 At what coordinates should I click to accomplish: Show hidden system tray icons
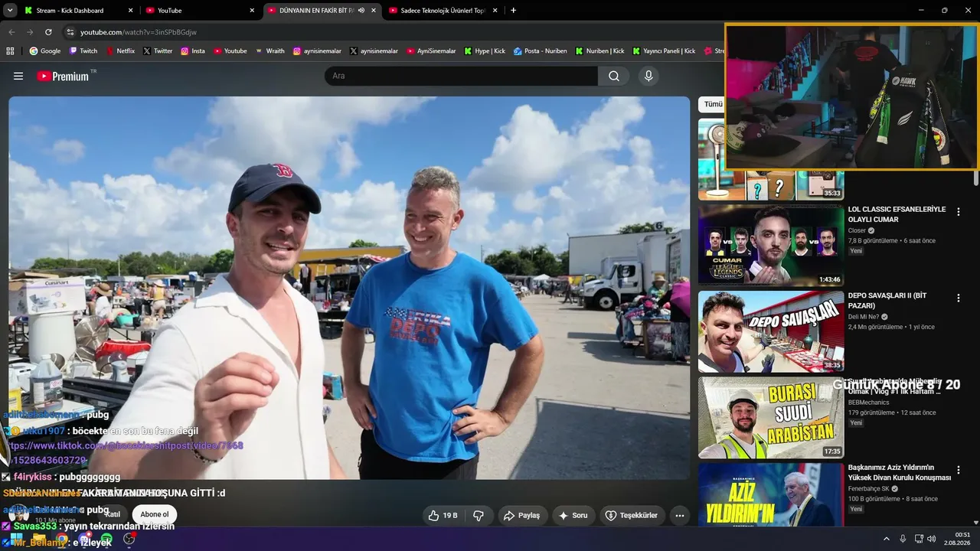887,539
